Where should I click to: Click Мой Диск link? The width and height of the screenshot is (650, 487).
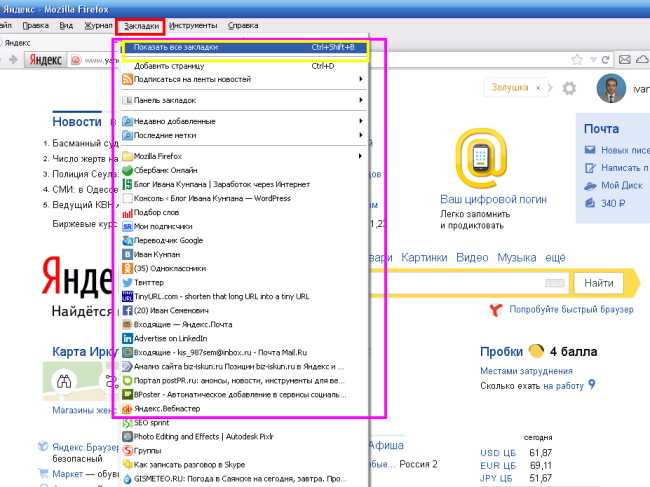click(x=621, y=185)
